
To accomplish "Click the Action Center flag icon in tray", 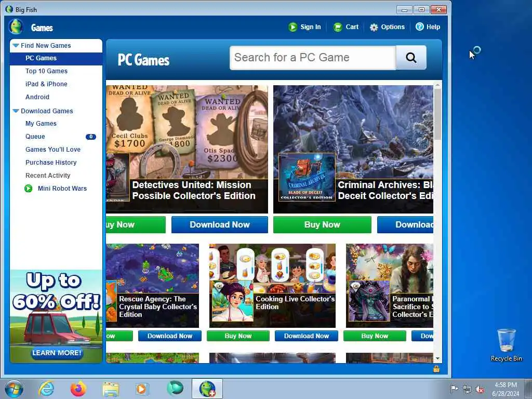I will 454,389.
